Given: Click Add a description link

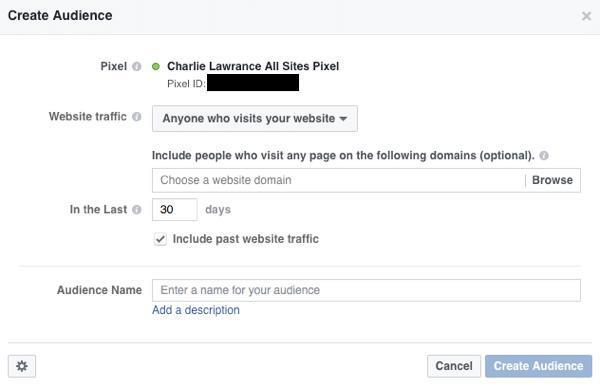Looking at the screenshot, I should pos(196,310).
